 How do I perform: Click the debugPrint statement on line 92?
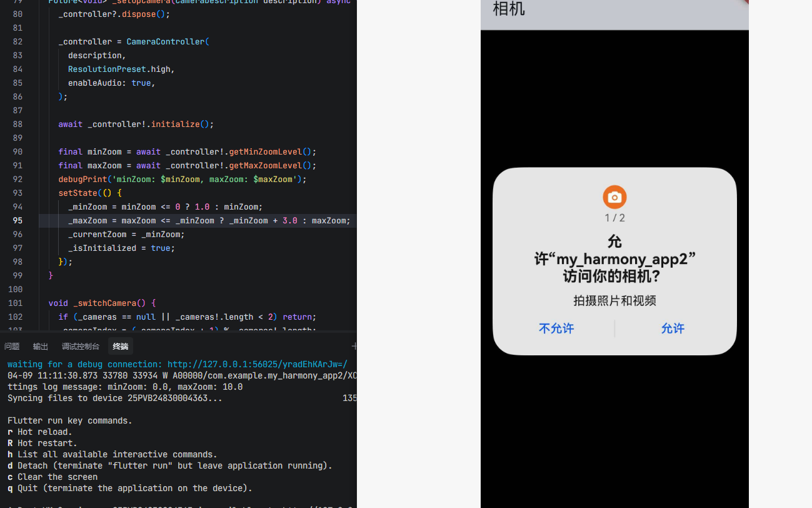[x=183, y=179]
